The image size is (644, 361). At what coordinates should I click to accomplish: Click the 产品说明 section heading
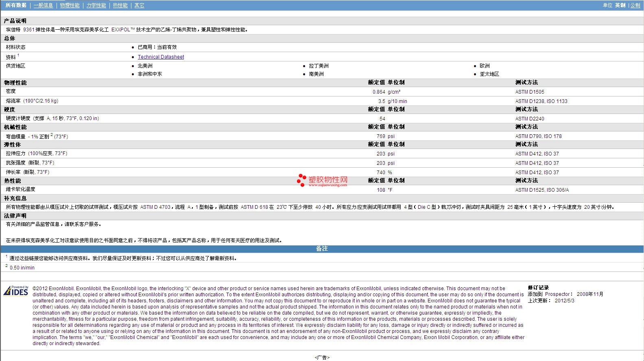click(15, 21)
